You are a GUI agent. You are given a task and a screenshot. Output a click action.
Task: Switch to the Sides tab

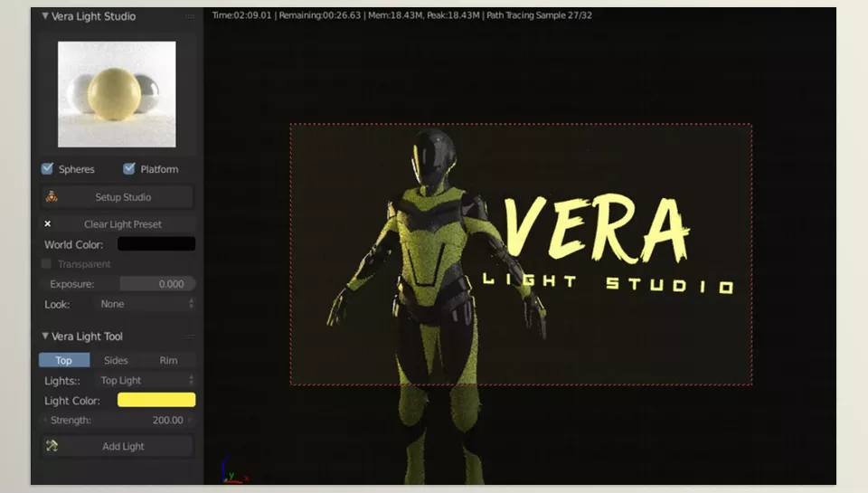tap(116, 360)
